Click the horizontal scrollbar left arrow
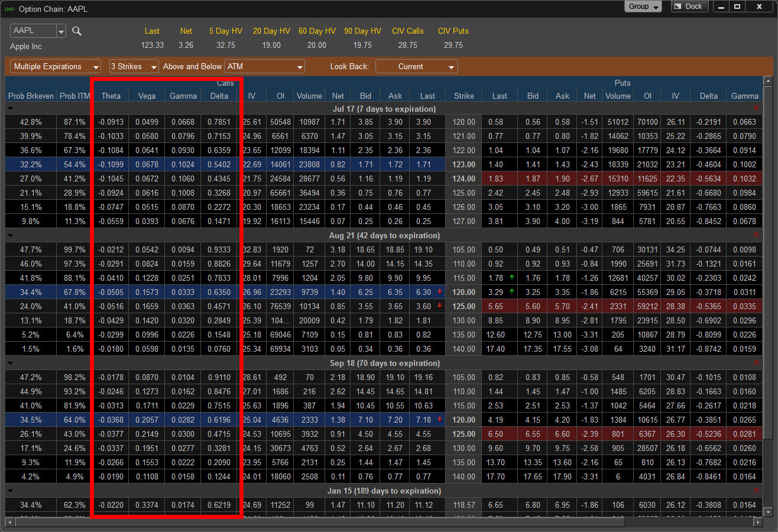This screenshot has height=532, width=778. tap(9, 521)
